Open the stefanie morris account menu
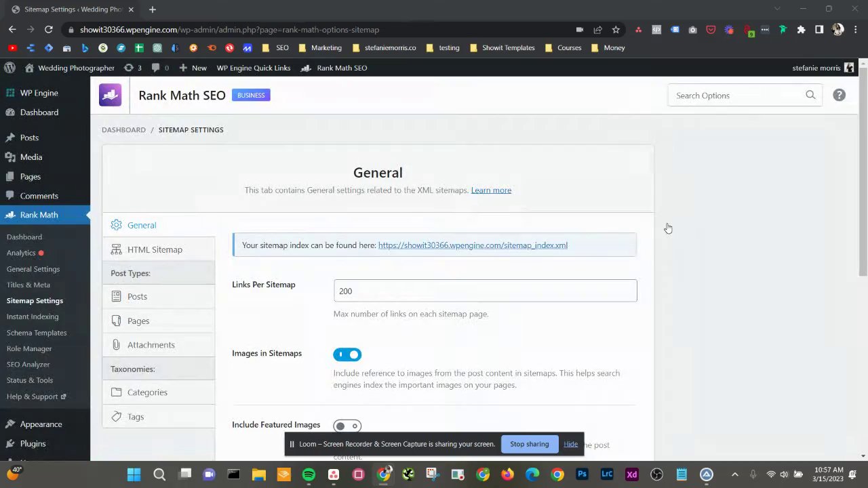 823,68
